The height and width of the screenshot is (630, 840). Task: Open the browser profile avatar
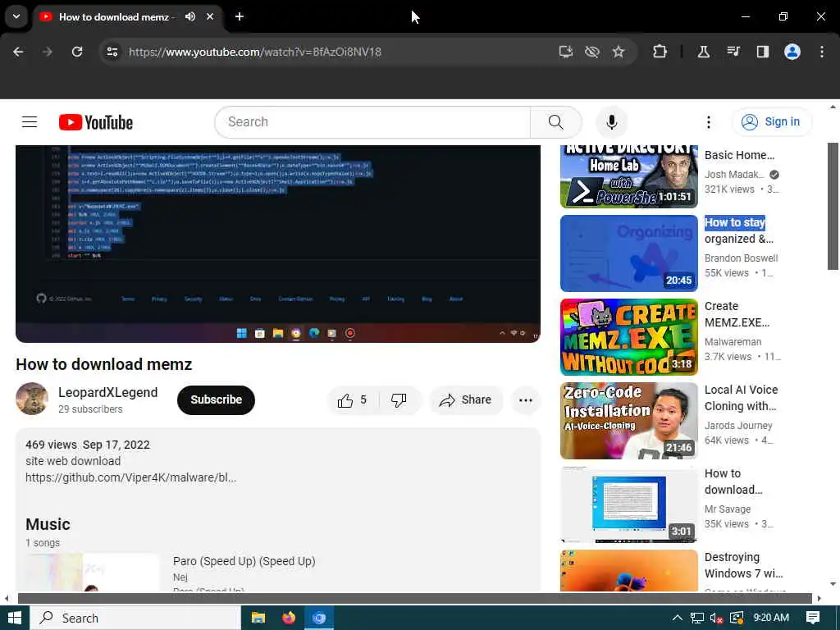pos(792,52)
